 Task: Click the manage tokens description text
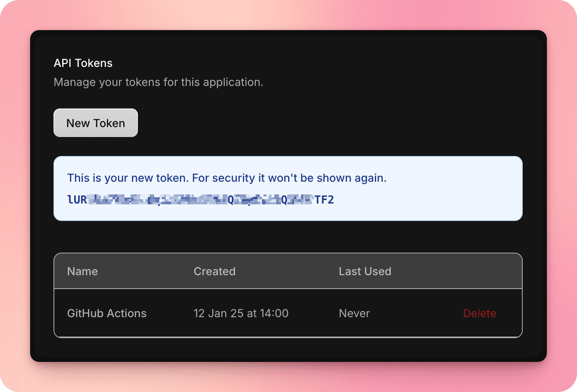(159, 82)
